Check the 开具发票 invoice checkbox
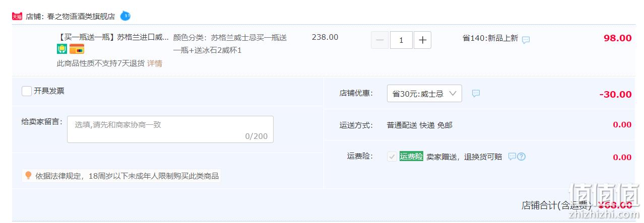This screenshot has height=223, width=644. (27, 91)
